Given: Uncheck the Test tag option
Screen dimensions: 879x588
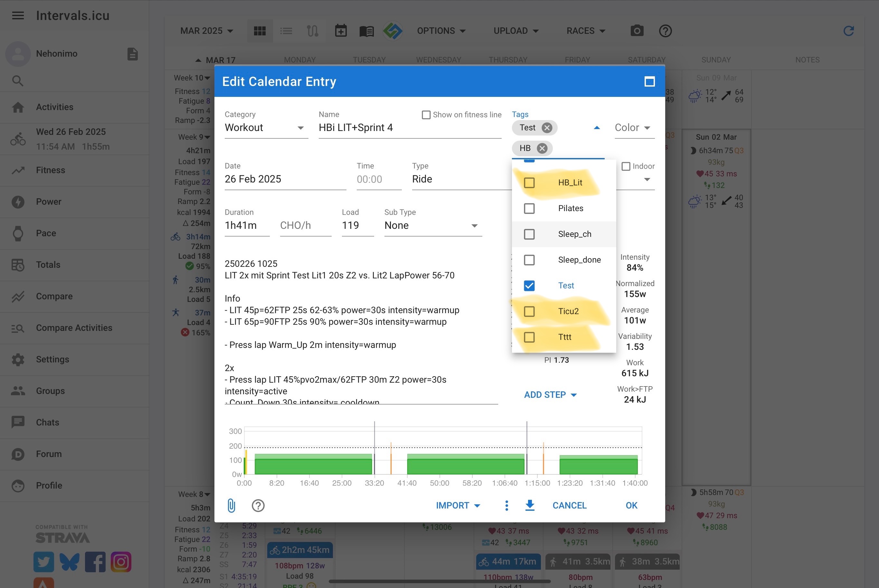Looking at the screenshot, I should (529, 285).
